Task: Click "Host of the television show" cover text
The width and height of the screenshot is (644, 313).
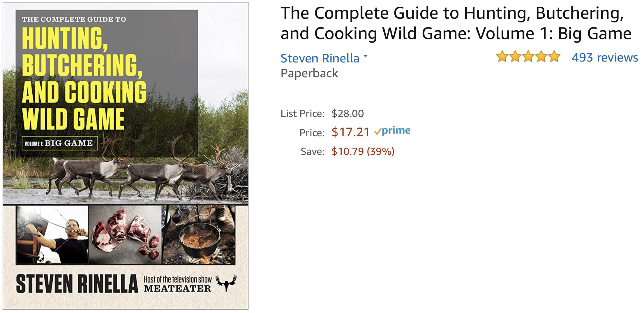Action: click(178, 279)
